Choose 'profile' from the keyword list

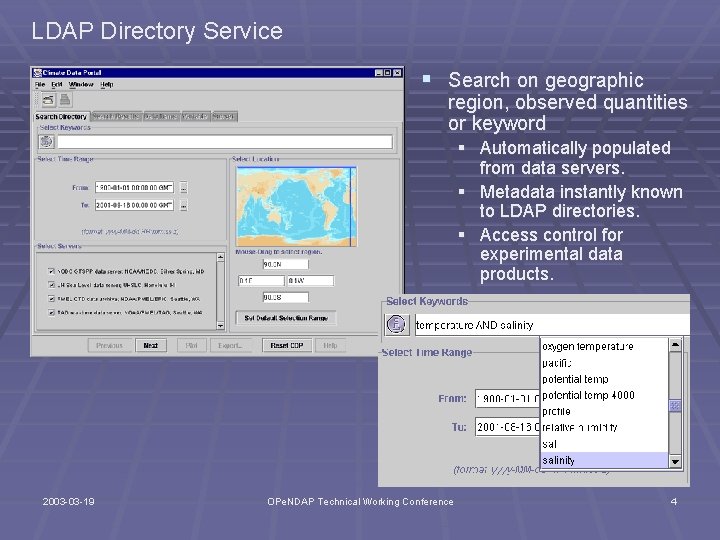(x=604, y=411)
